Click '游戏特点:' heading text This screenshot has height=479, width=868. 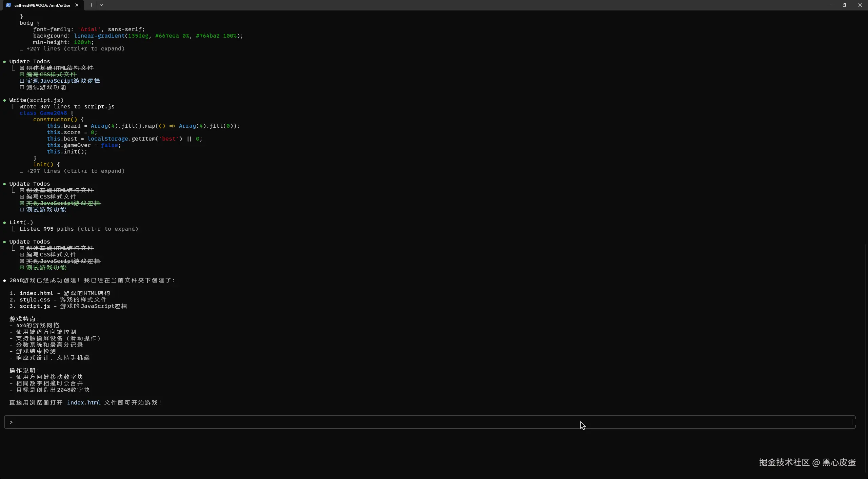(x=24, y=319)
